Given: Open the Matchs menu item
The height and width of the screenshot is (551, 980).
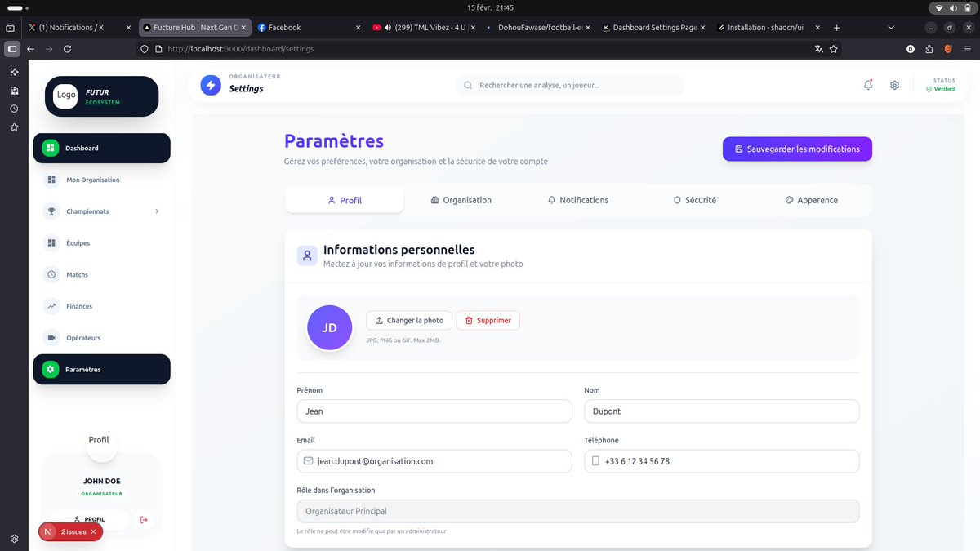Looking at the screenshot, I should pos(101,275).
